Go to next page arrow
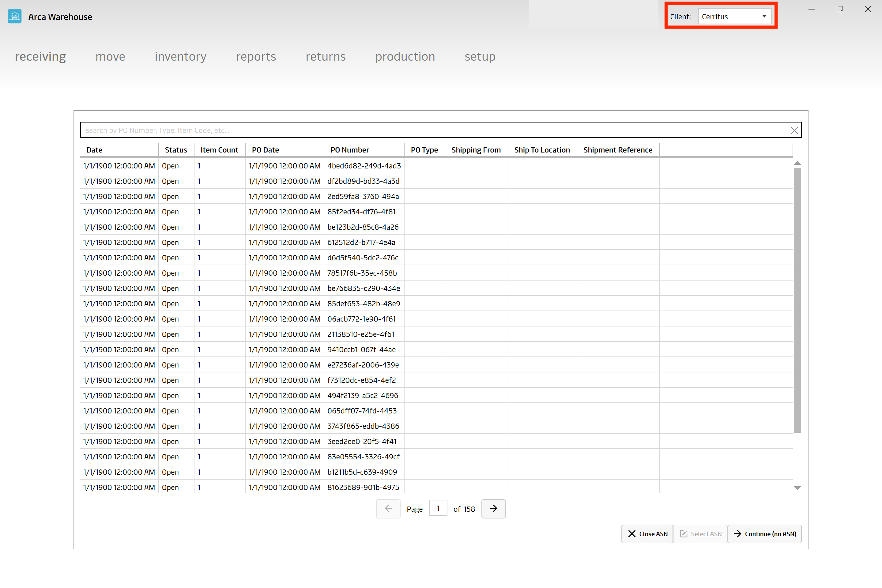The height and width of the screenshot is (588, 882). [493, 508]
